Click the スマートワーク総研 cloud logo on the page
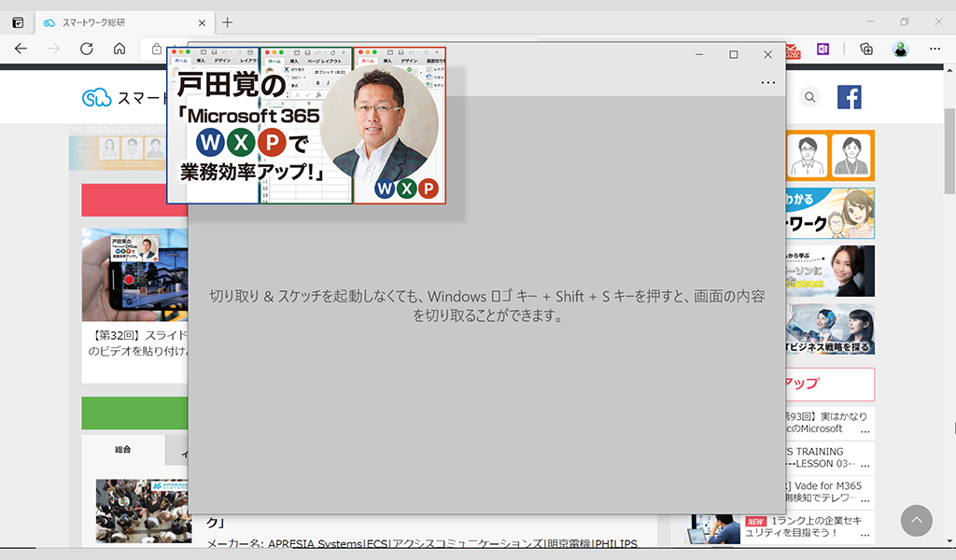956x560 pixels. click(97, 97)
